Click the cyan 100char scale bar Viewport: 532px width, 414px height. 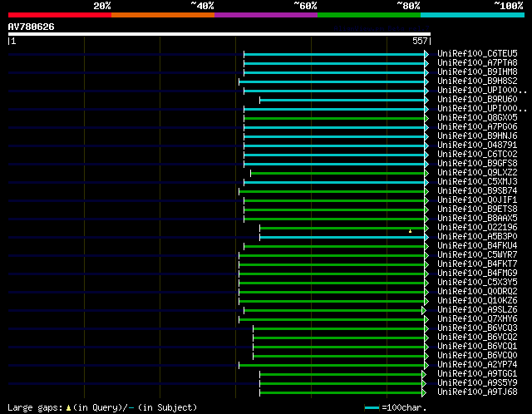coord(372,407)
